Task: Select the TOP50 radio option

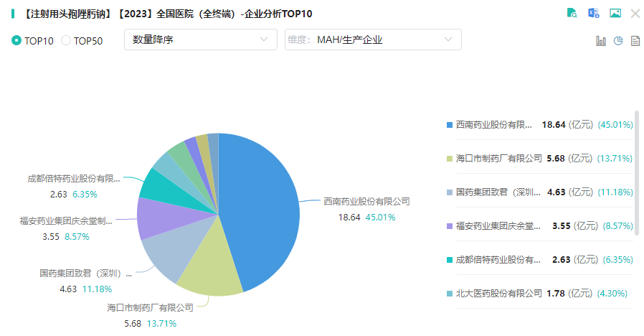Action: [66, 40]
